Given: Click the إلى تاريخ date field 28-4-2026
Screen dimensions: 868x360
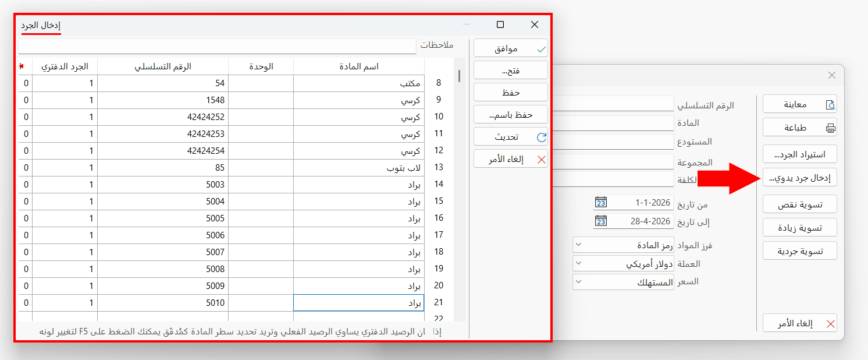Looking at the screenshot, I should (641, 221).
